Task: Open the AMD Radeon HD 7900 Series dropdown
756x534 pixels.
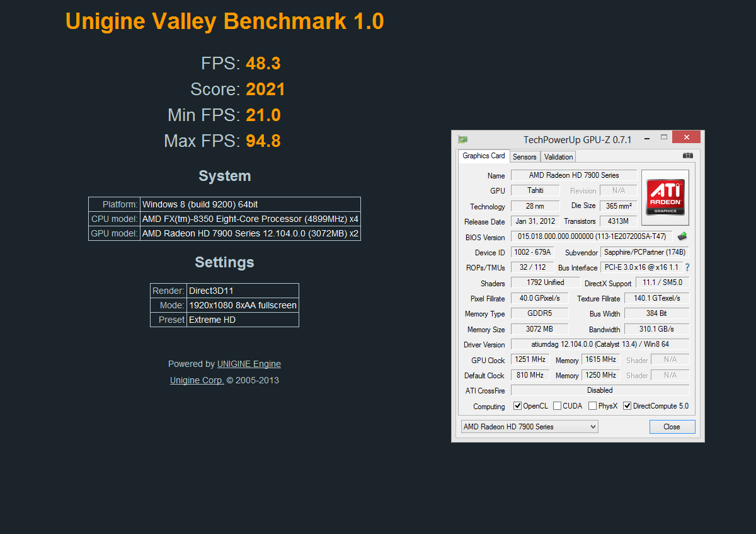Action: (x=529, y=427)
